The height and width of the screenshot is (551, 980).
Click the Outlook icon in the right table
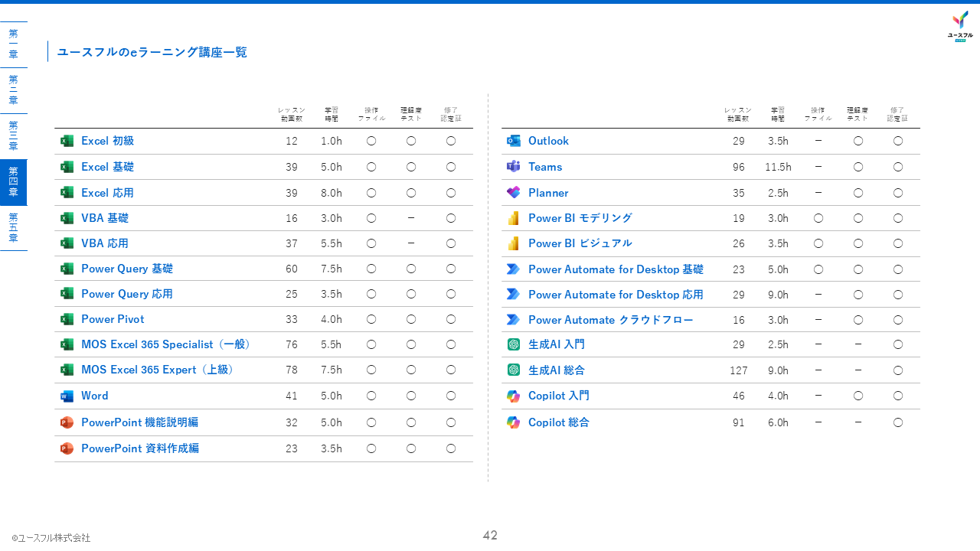pos(514,141)
